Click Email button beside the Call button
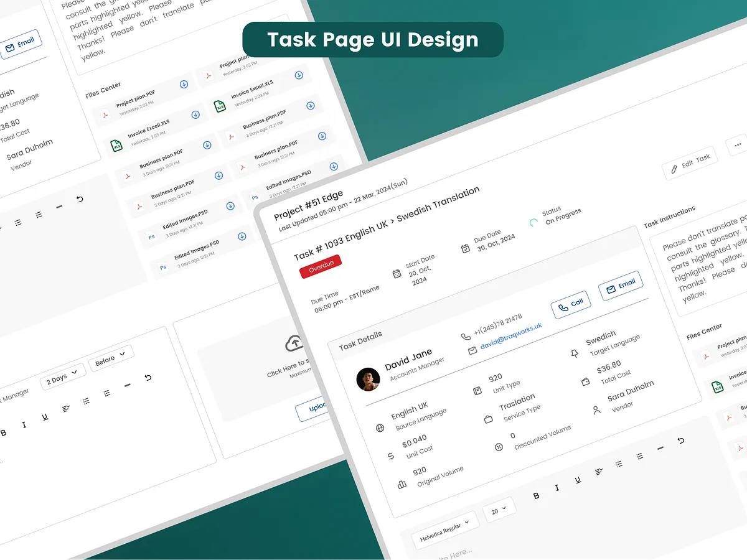The height and width of the screenshot is (560, 747). [621, 285]
